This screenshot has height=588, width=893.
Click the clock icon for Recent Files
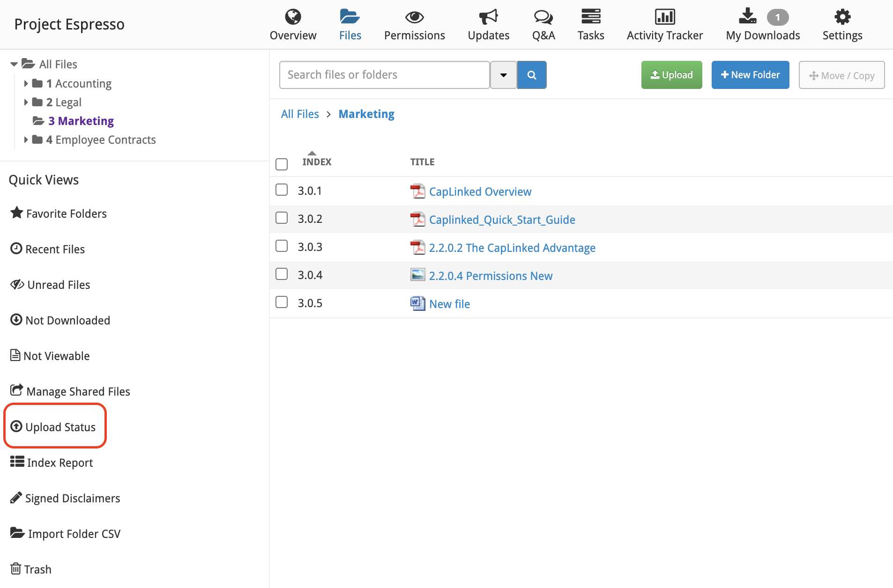click(x=16, y=248)
